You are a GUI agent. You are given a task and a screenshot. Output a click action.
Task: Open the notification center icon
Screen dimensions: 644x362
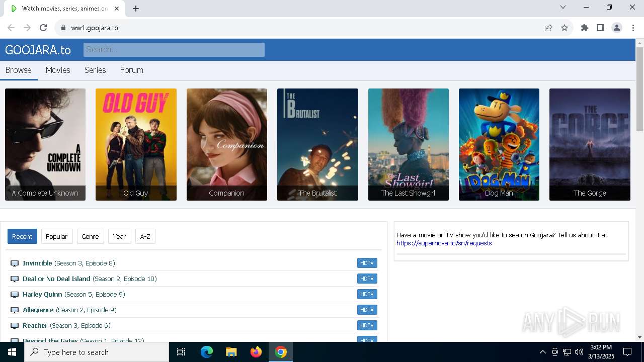click(627, 352)
